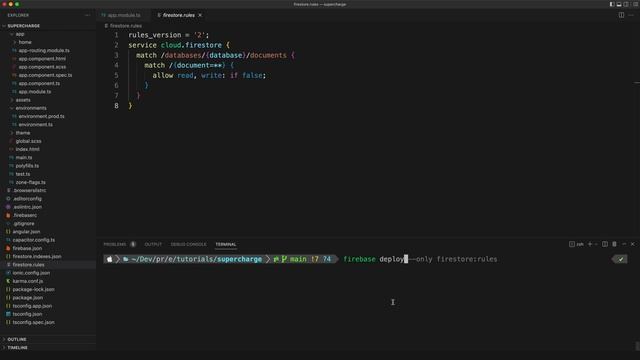Image resolution: width=640 pixels, height=360 pixels.
Task: Open tsconfig.json file
Action: 27,314
